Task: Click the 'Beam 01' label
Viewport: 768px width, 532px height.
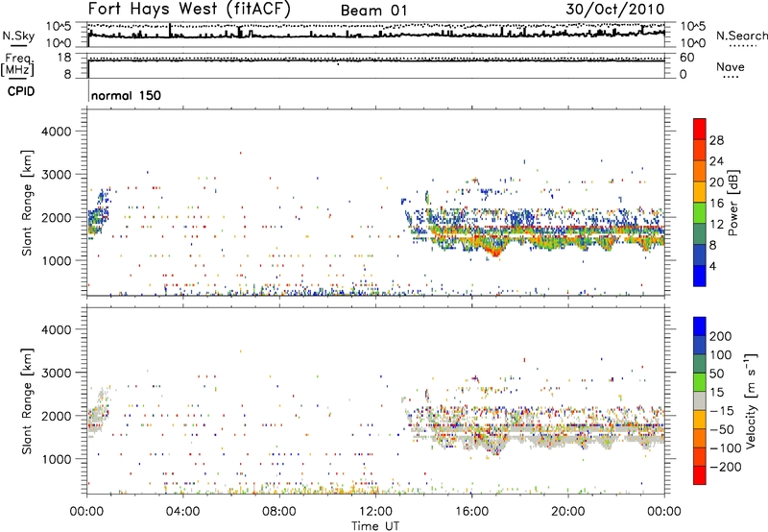Action: [x=373, y=11]
